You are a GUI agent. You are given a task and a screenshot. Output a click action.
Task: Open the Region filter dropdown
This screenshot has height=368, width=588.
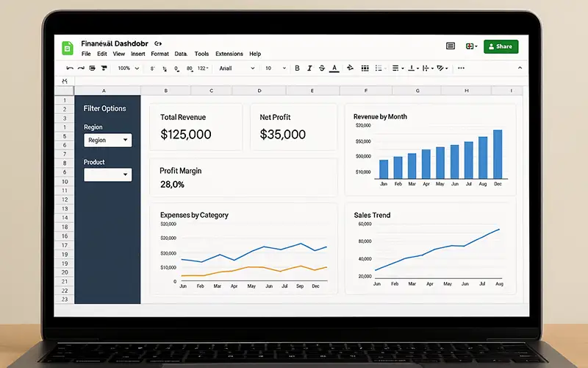108,140
